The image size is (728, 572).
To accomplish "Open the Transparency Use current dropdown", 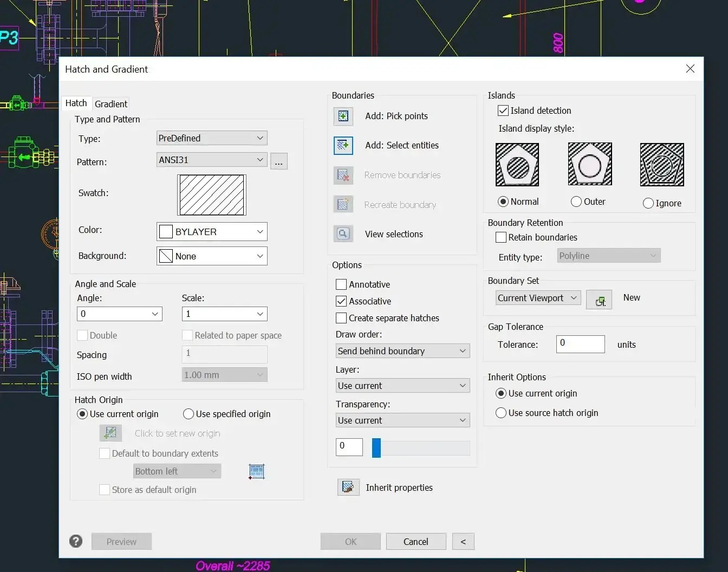I will tap(402, 420).
